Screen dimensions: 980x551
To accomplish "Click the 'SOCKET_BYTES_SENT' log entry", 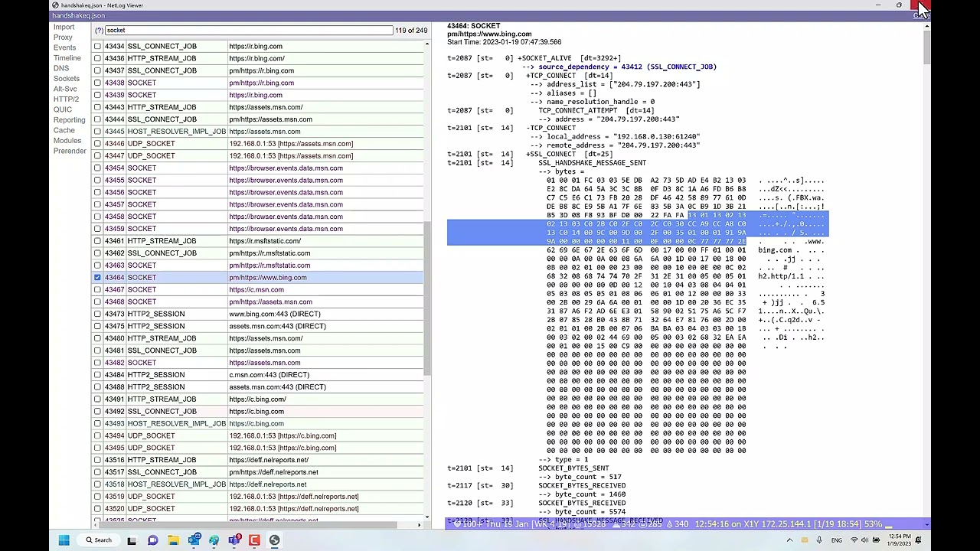I will pyautogui.click(x=573, y=468).
